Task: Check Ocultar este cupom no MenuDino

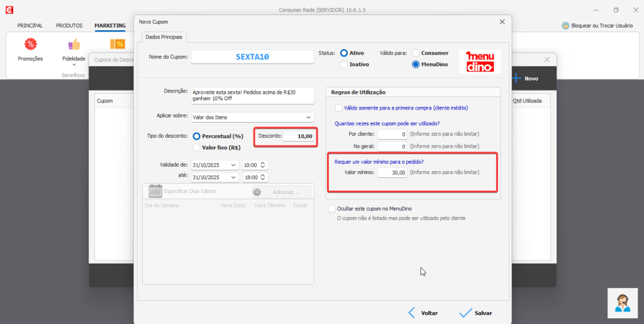Action: pyautogui.click(x=332, y=208)
